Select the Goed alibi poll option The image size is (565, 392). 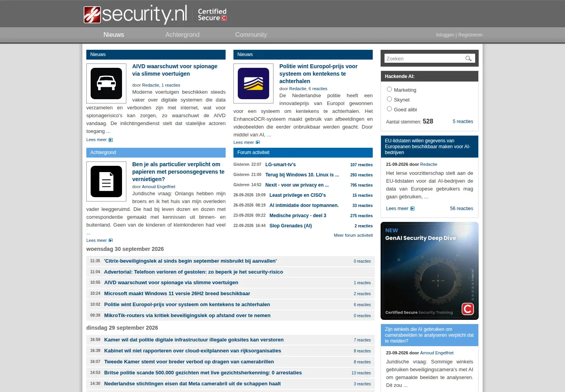point(389,109)
